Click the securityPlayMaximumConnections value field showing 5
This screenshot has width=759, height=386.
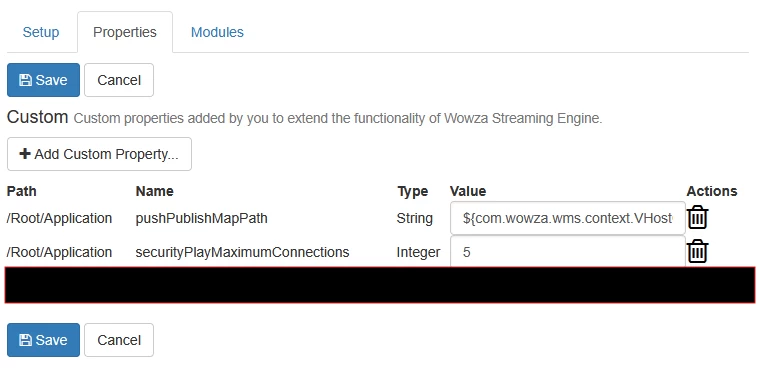(x=568, y=251)
